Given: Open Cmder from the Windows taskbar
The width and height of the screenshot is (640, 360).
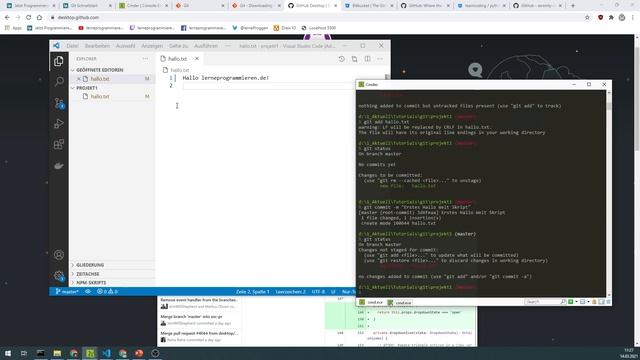Looking at the screenshot, I should click(x=90, y=353).
